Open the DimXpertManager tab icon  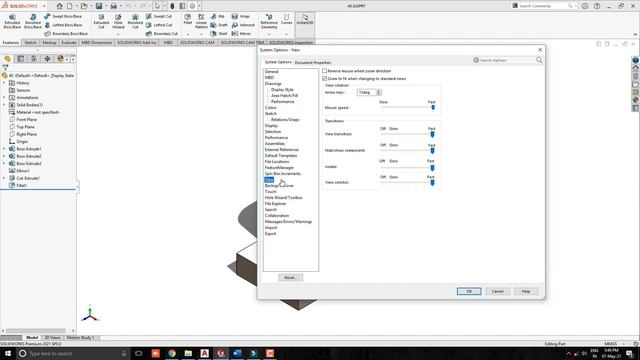click(x=47, y=59)
